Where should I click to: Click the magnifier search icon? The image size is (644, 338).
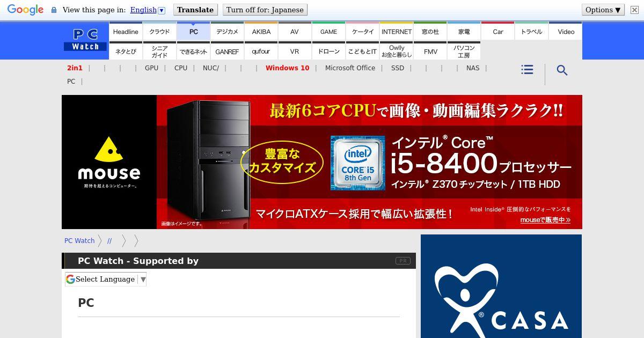coord(562,70)
